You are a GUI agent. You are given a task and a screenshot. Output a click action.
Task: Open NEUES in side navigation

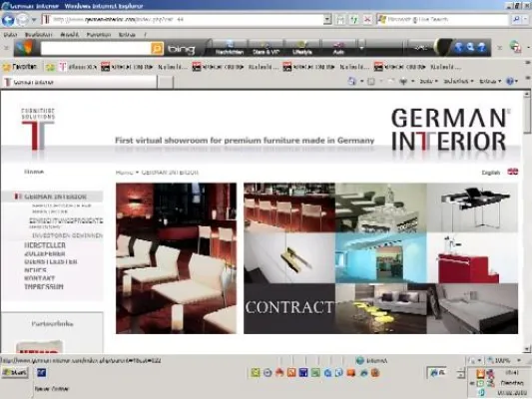click(x=35, y=270)
